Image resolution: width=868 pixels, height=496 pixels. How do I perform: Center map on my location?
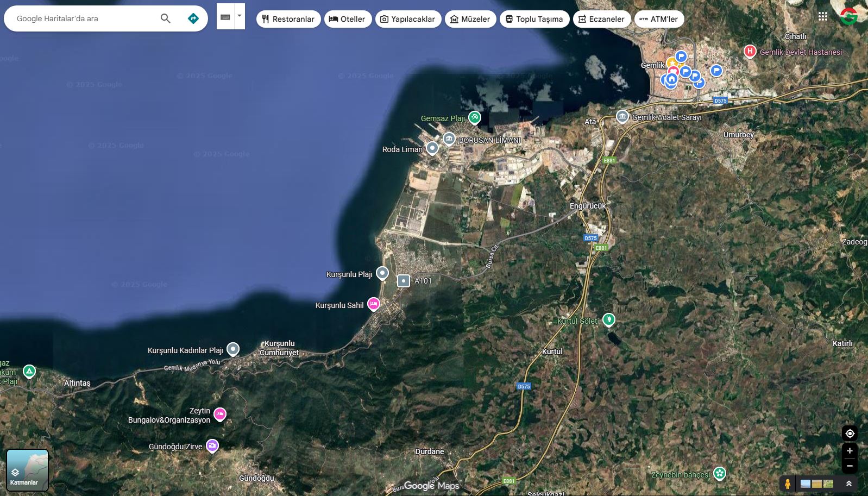[x=850, y=434]
